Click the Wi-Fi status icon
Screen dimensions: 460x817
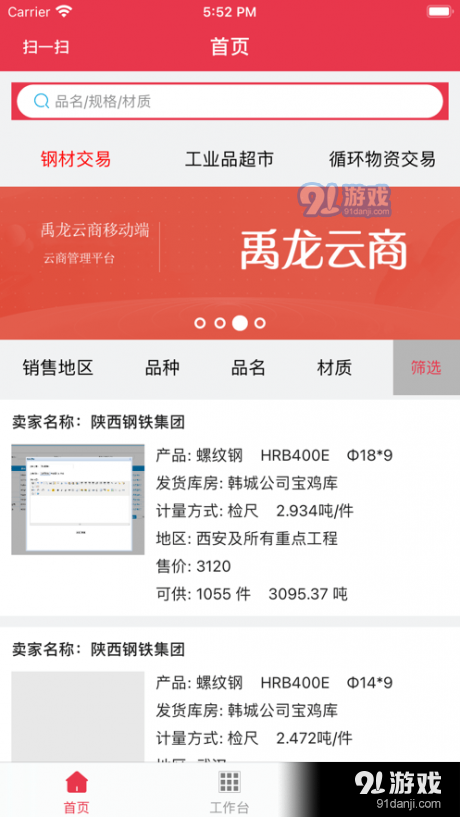(x=64, y=11)
